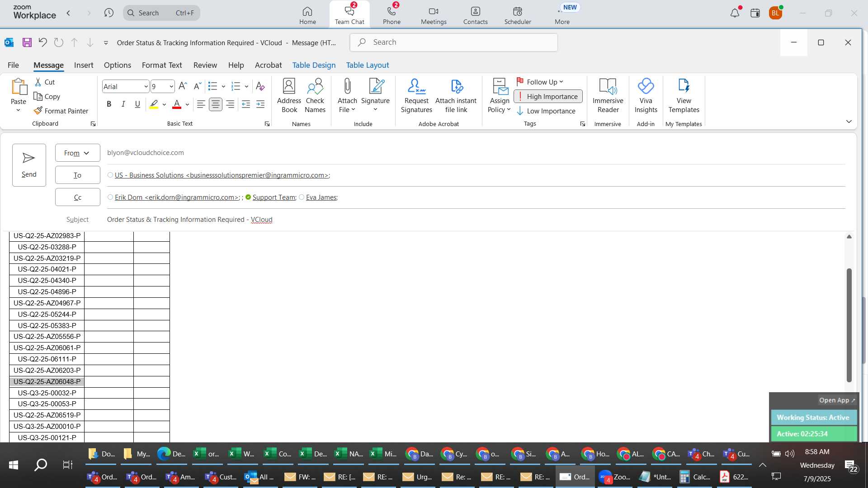Cut the selected text
This screenshot has width=868, height=488.
click(x=45, y=82)
